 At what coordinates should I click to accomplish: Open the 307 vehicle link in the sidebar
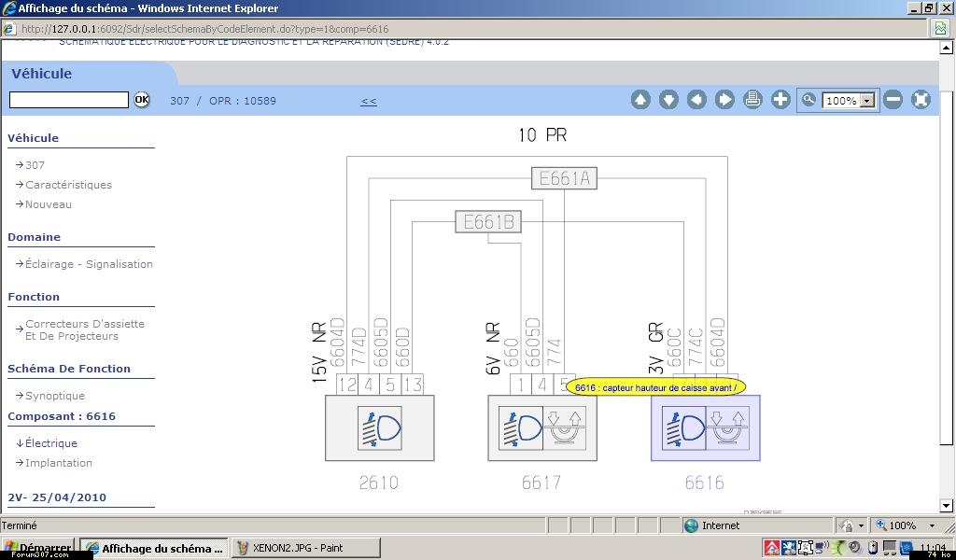click(35, 165)
